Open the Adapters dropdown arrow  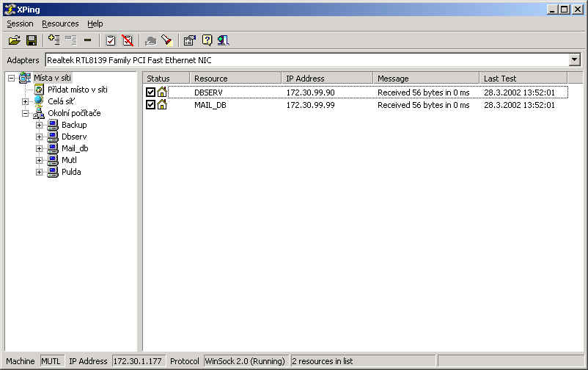pos(574,59)
